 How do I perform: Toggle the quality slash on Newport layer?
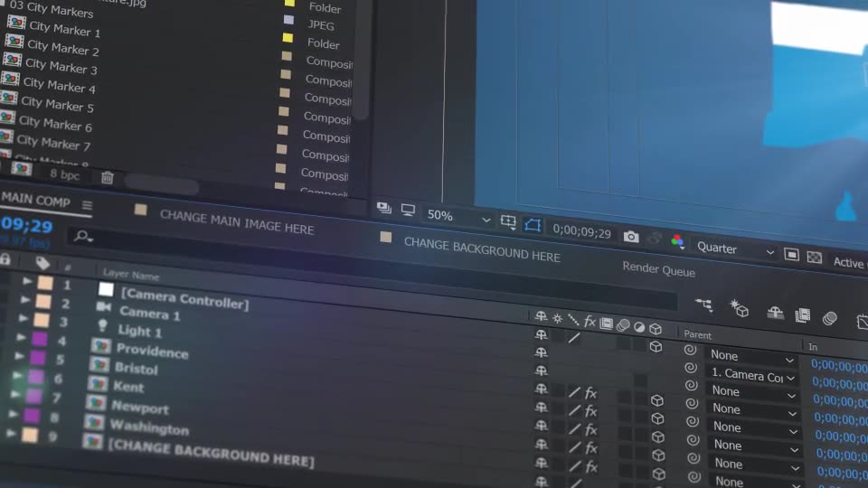[x=575, y=446]
